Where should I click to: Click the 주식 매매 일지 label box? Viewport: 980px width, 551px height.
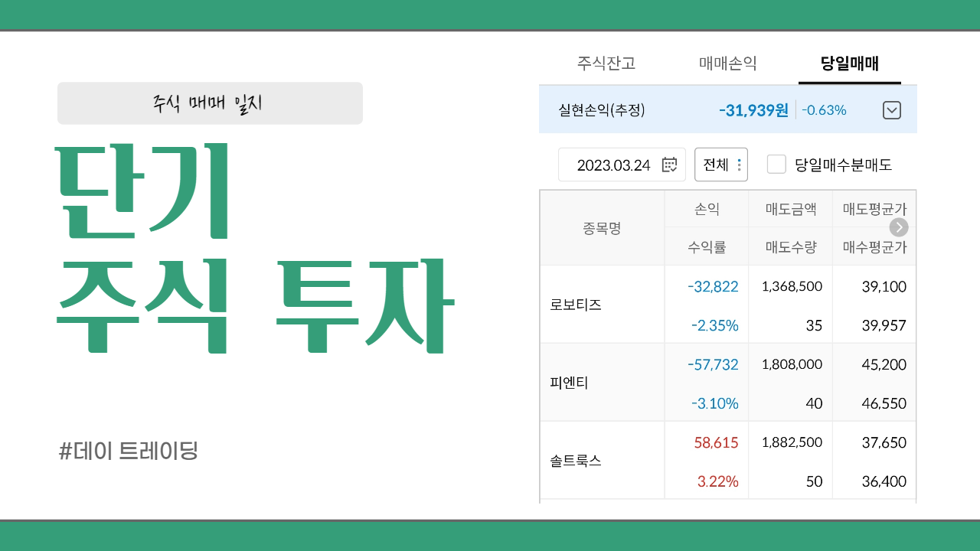point(210,103)
